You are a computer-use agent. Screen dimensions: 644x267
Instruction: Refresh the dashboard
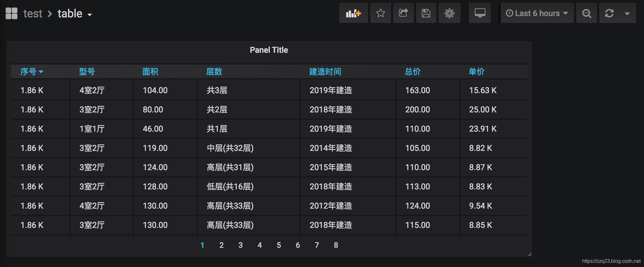pos(609,13)
